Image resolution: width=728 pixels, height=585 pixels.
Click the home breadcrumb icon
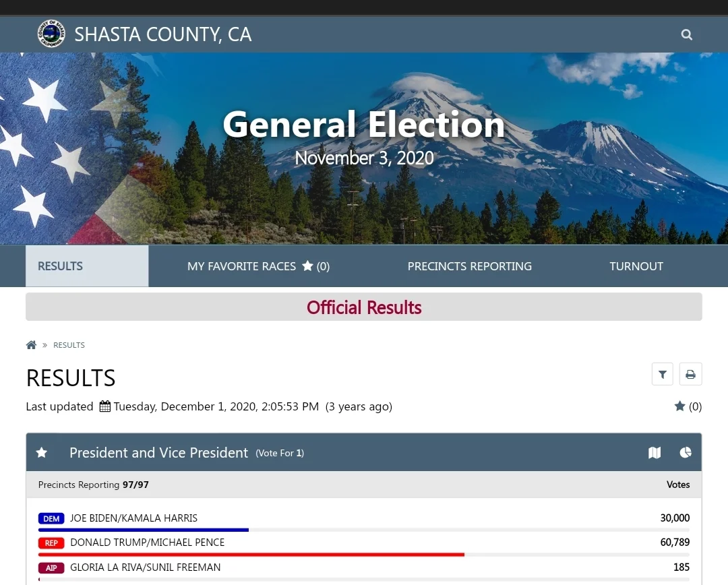click(31, 345)
